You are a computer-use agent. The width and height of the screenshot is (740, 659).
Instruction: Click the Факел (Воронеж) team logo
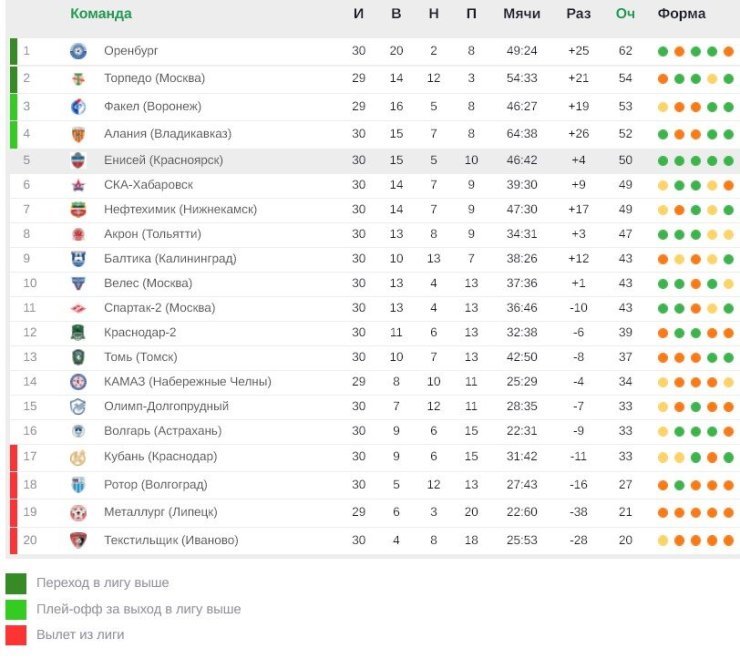coord(78,107)
